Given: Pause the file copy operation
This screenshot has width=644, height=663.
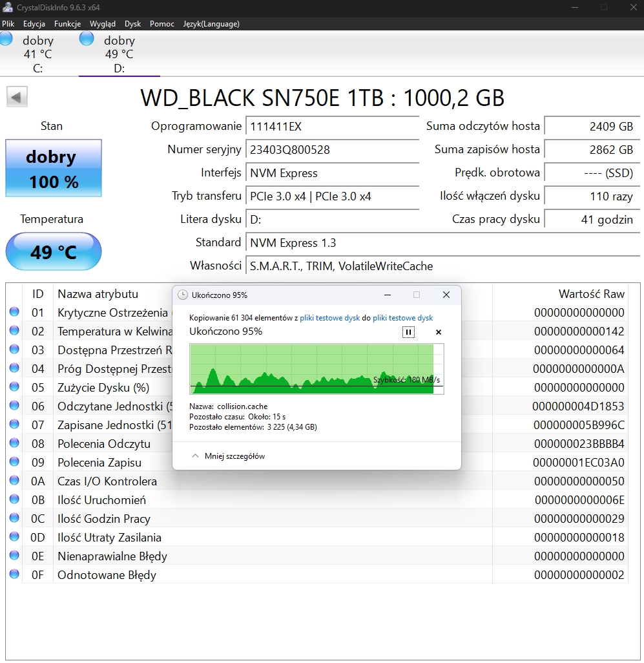Looking at the screenshot, I should [408, 332].
